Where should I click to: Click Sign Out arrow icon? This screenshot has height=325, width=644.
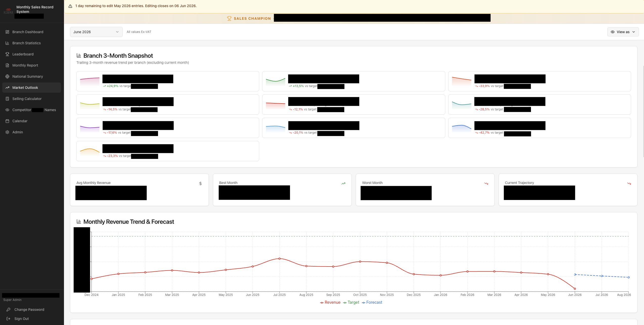[8, 319]
